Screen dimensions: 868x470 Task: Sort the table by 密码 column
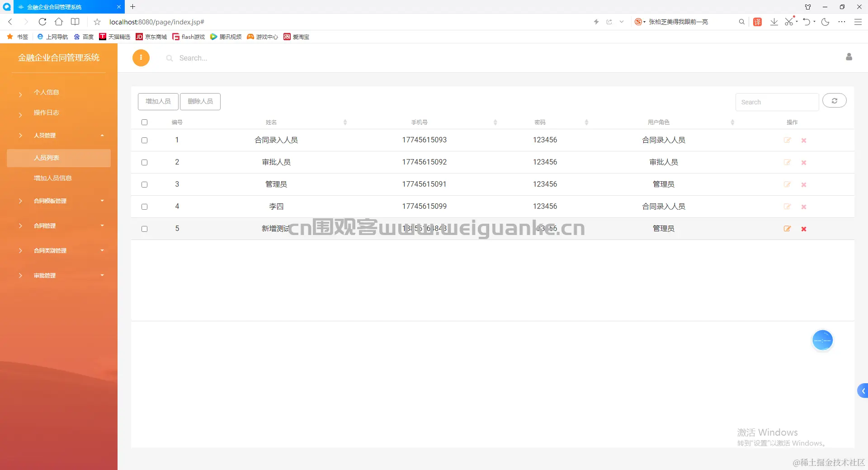(x=586, y=122)
